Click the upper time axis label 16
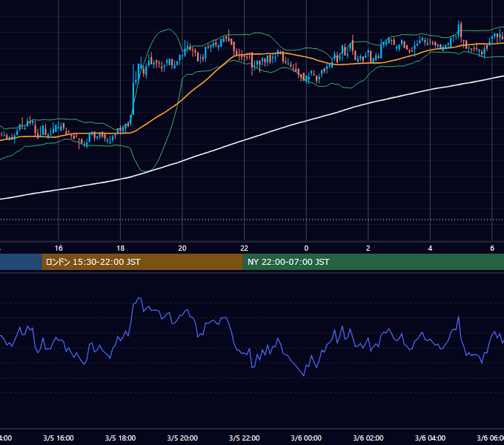 click(59, 248)
